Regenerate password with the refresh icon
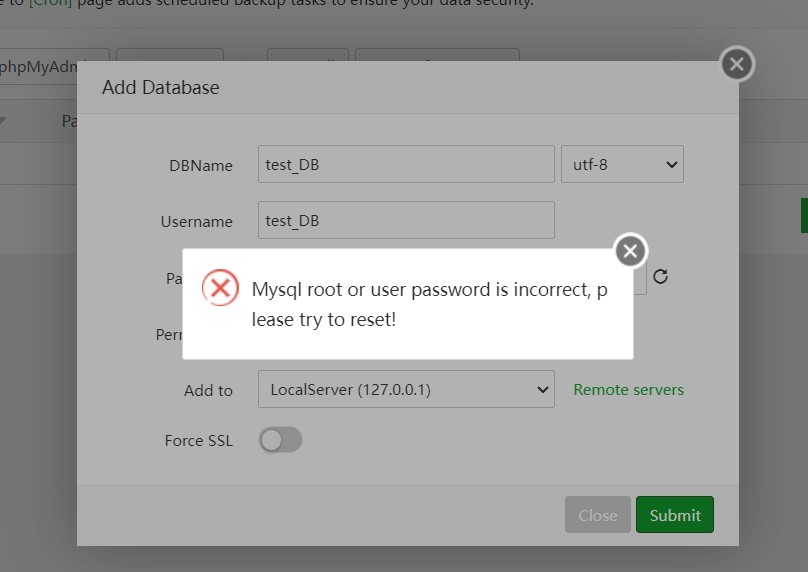The width and height of the screenshot is (808, 572). (660, 277)
